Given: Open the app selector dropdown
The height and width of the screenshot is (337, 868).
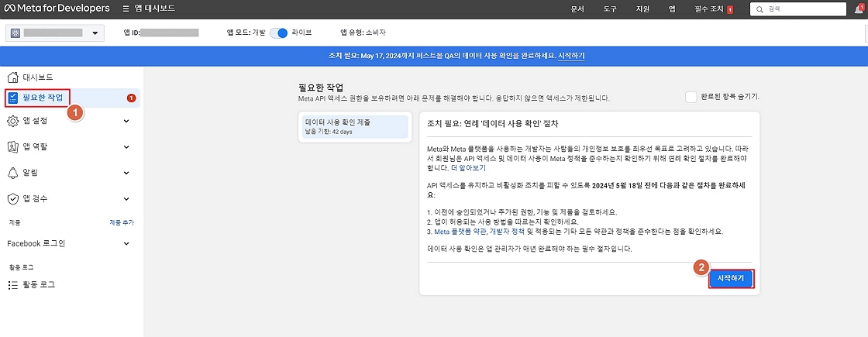Looking at the screenshot, I should [x=54, y=33].
